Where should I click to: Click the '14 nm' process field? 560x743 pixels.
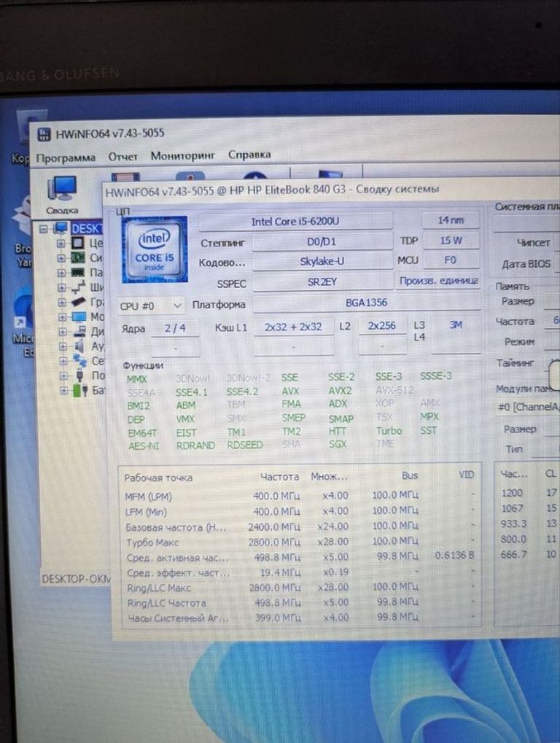point(451,220)
